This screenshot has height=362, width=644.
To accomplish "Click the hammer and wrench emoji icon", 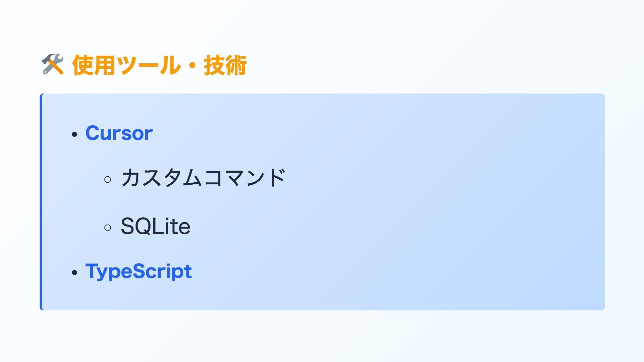I will tap(53, 64).
